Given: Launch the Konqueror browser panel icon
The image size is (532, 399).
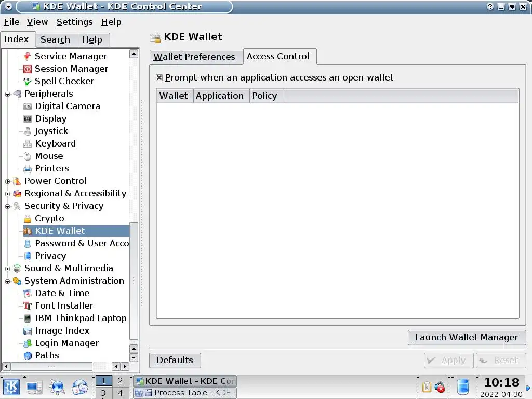Looking at the screenshot, I should point(57,387).
